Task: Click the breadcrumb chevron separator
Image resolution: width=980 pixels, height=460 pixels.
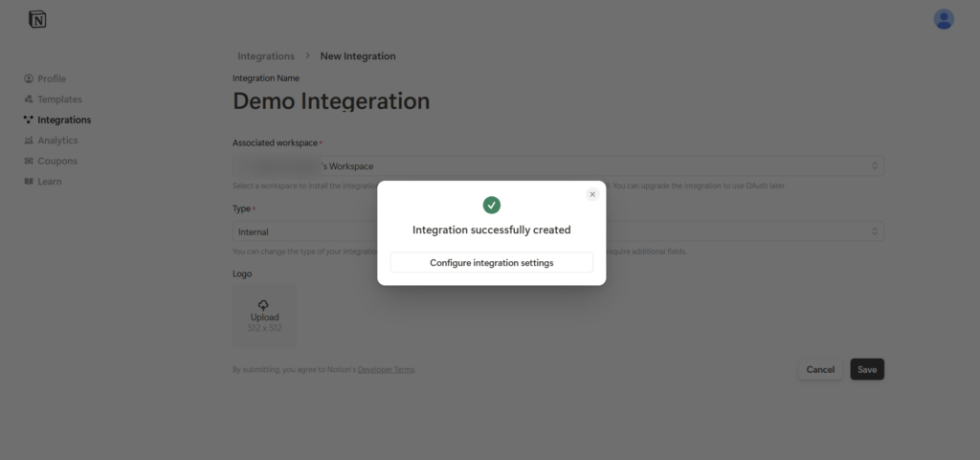Action: [x=307, y=55]
